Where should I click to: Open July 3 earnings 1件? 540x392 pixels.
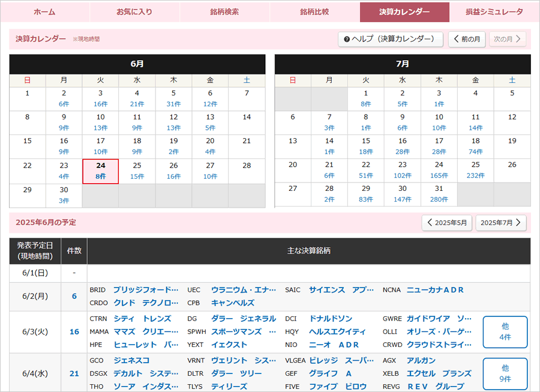(x=439, y=104)
